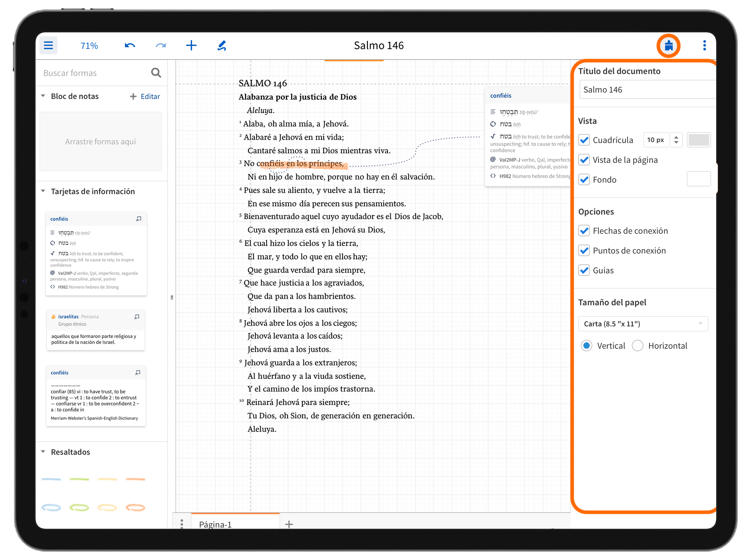Click the sidebar resize handle
This screenshot has height=552, width=756.
click(x=172, y=297)
